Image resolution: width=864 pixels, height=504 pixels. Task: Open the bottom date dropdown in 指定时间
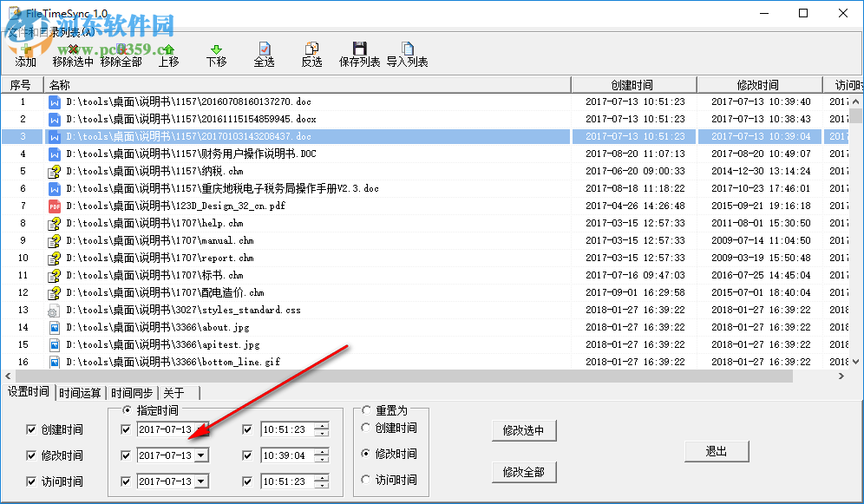(x=203, y=481)
